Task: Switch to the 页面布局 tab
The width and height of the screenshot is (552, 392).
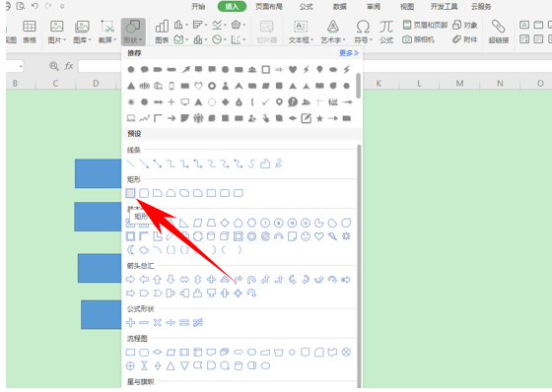Action: pos(269,6)
